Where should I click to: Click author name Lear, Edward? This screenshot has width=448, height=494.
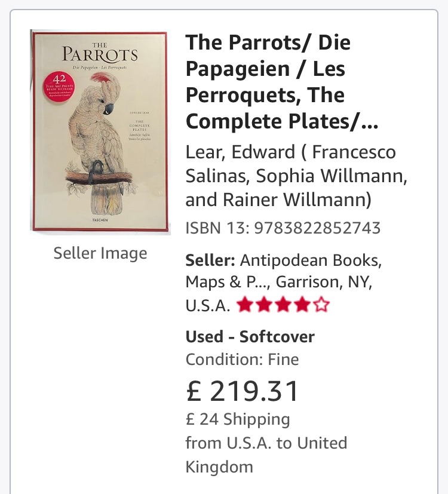(240, 152)
